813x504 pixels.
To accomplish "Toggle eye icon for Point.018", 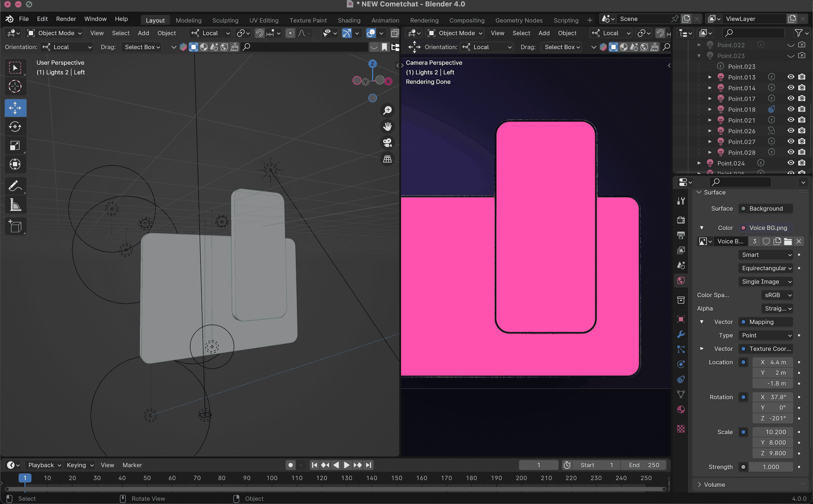I will coord(791,109).
